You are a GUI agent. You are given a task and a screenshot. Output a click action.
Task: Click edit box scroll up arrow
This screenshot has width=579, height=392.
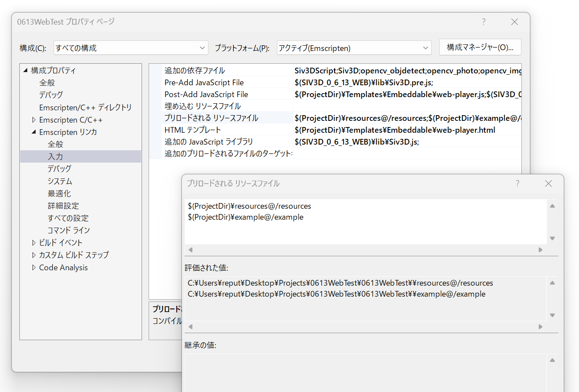click(553, 206)
